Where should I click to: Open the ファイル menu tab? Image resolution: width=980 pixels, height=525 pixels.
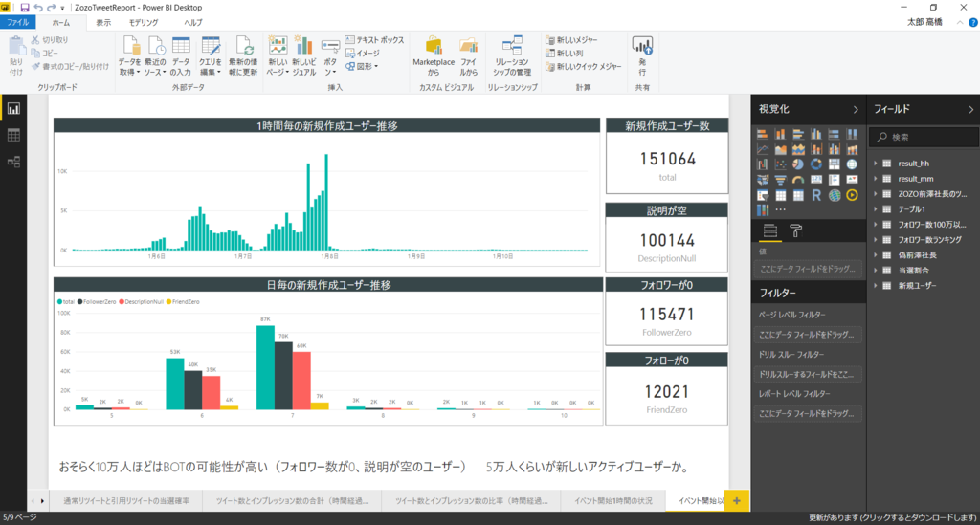click(x=17, y=23)
